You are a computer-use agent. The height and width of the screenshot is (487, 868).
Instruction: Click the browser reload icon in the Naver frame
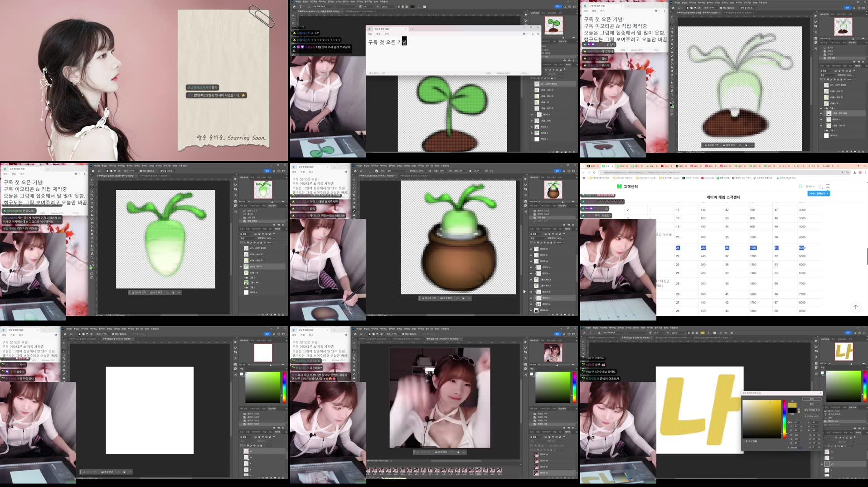pos(595,172)
